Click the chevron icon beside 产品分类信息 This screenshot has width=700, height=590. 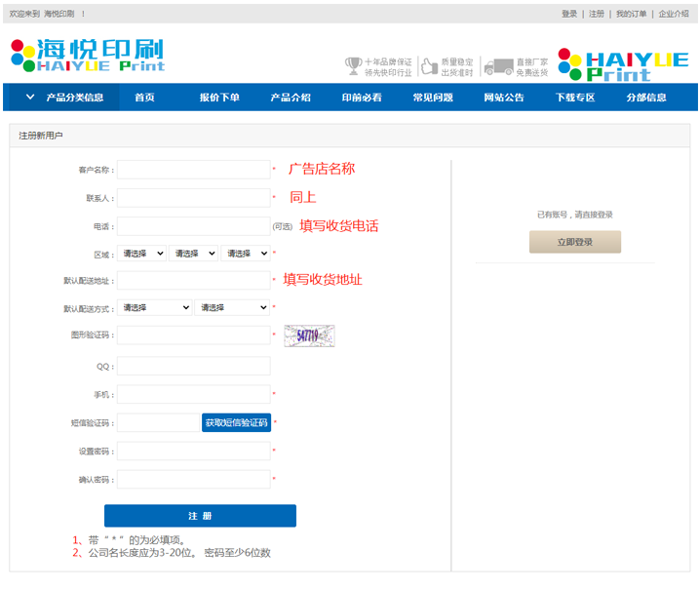pos(30,98)
